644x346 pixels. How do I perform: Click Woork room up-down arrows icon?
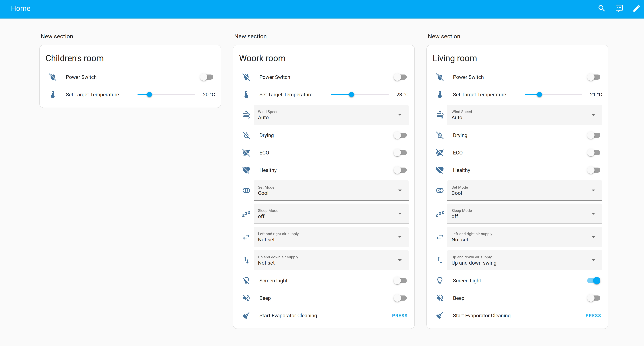[x=246, y=260]
